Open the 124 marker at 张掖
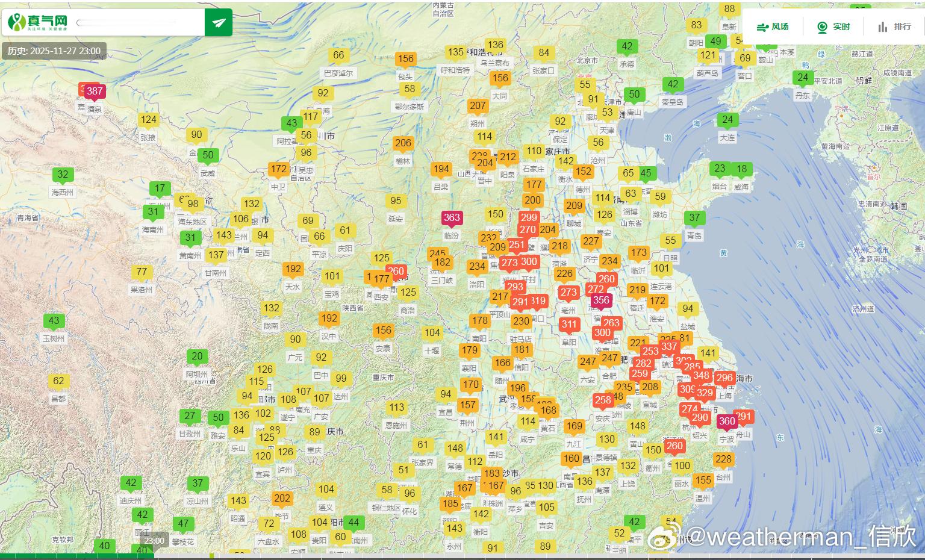Screen dimensions: 925x560 coord(149,119)
